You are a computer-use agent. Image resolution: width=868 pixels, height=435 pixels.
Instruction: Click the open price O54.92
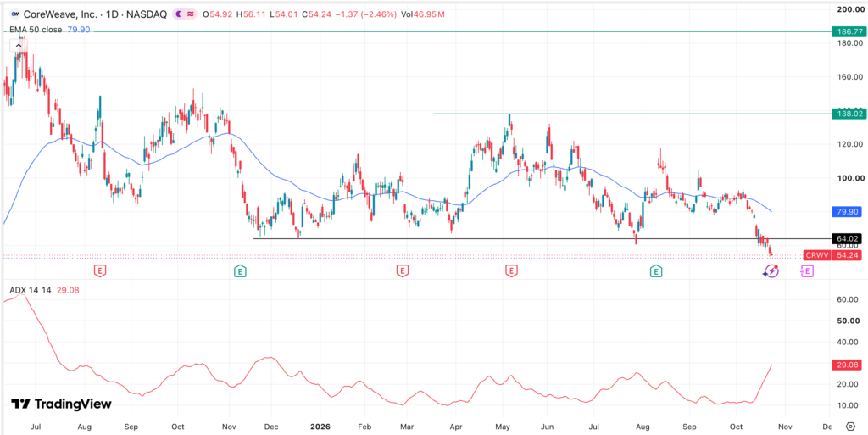[x=218, y=15]
